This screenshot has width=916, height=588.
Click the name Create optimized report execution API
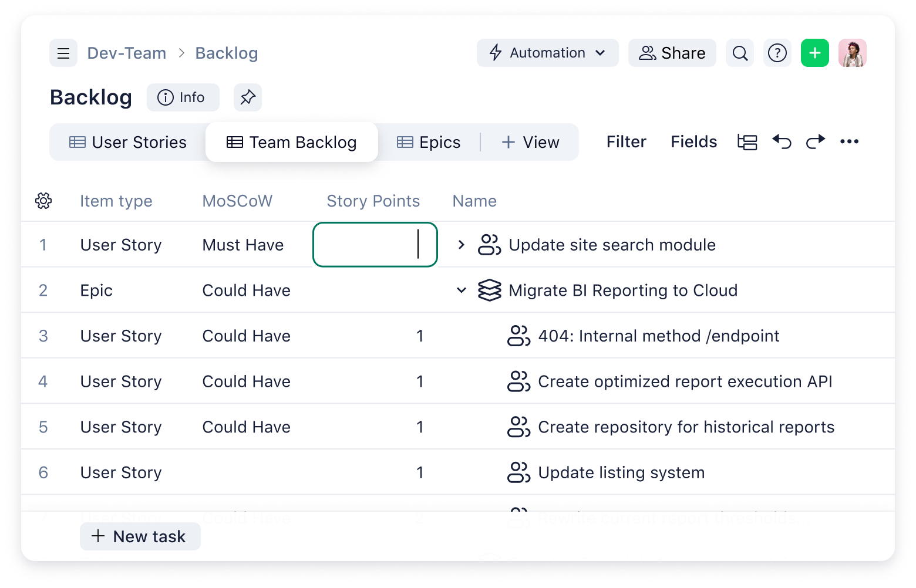click(685, 381)
